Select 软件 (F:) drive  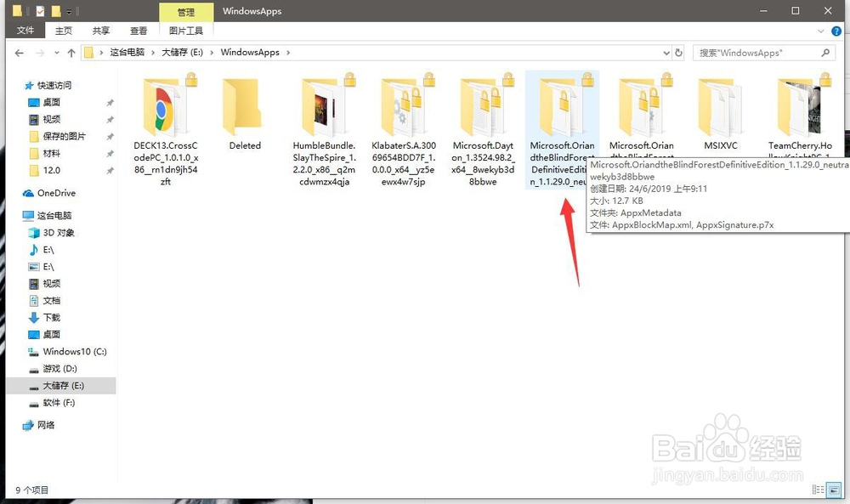tap(52, 403)
